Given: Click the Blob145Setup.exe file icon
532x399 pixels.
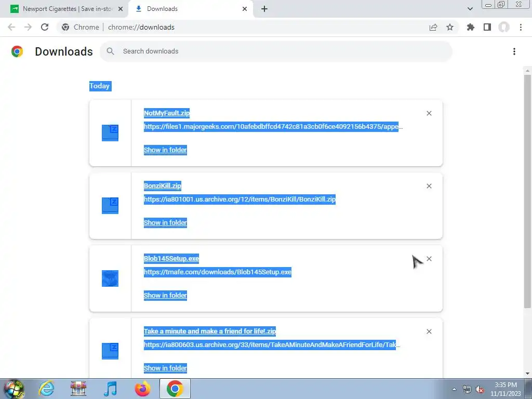Looking at the screenshot, I should tap(110, 278).
